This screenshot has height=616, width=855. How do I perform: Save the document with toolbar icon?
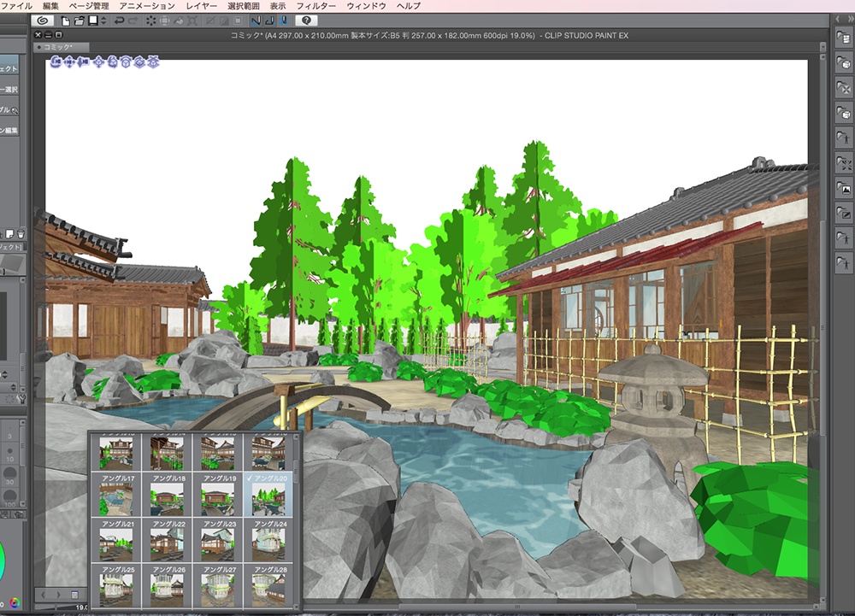click(92, 21)
